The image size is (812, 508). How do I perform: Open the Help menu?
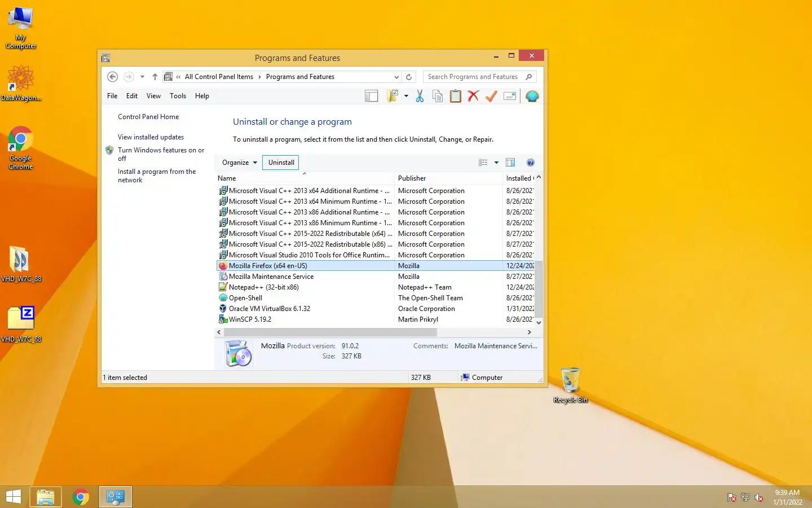pyautogui.click(x=202, y=96)
